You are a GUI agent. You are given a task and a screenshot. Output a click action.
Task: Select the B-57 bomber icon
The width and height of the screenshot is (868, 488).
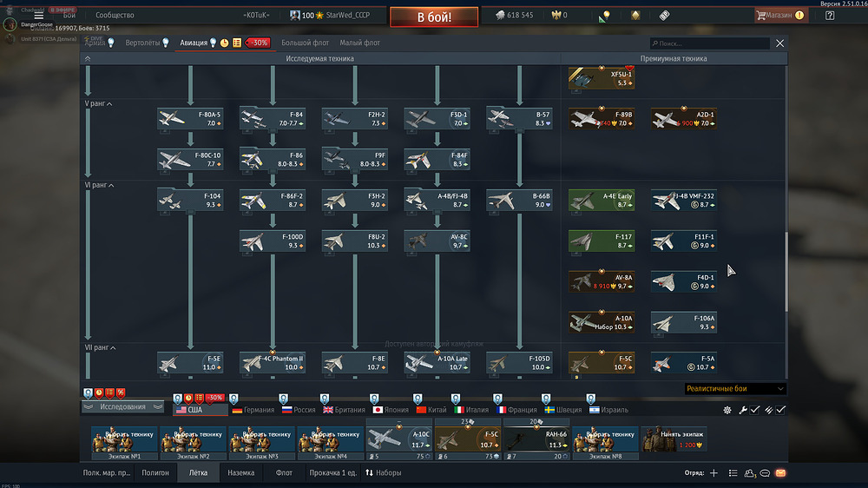point(519,118)
